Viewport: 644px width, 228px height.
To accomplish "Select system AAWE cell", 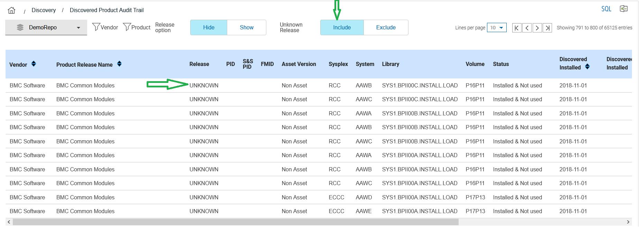I will pyautogui.click(x=364, y=211).
